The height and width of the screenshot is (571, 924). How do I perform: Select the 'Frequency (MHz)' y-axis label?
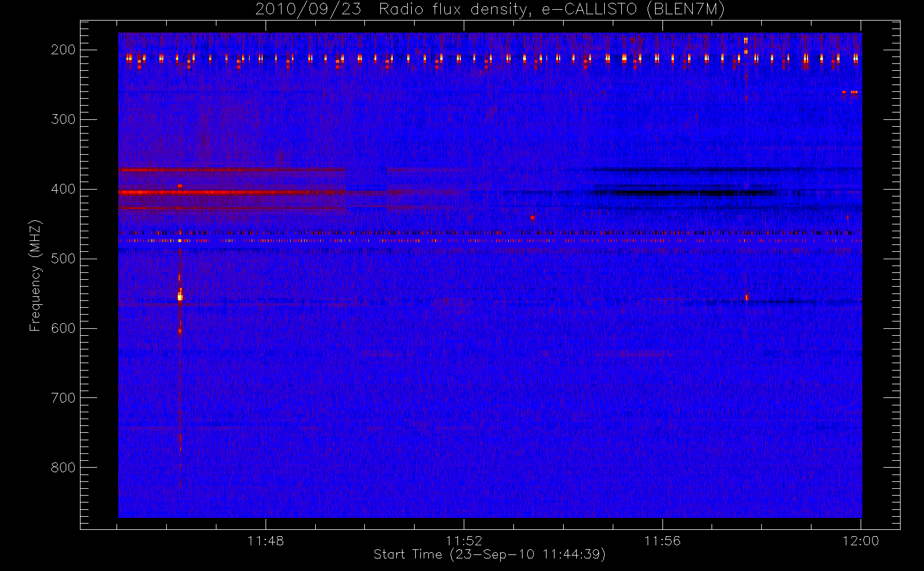[x=35, y=275]
